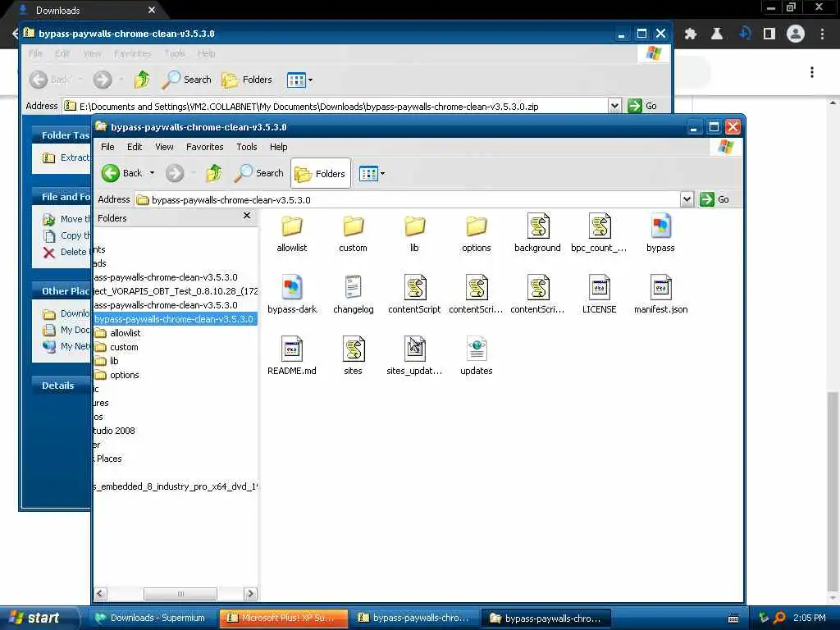
Task: Select the sites_updat... file icon
Action: pyautogui.click(x=414, y=349)
